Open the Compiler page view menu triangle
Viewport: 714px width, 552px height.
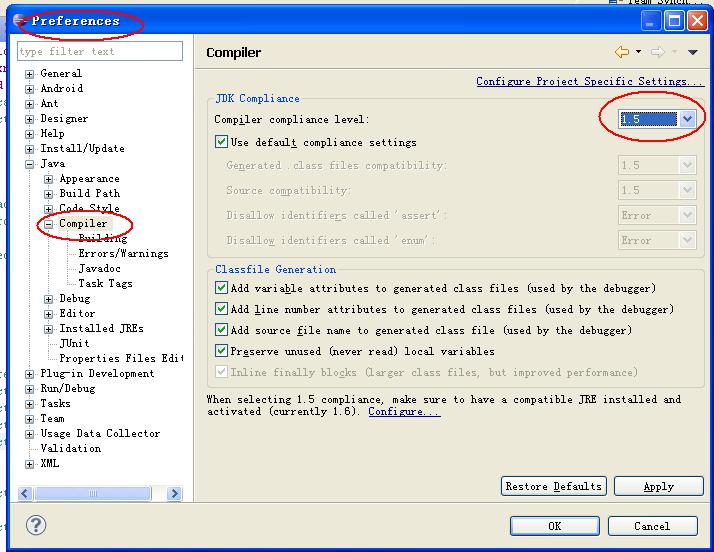pos(693,52)
